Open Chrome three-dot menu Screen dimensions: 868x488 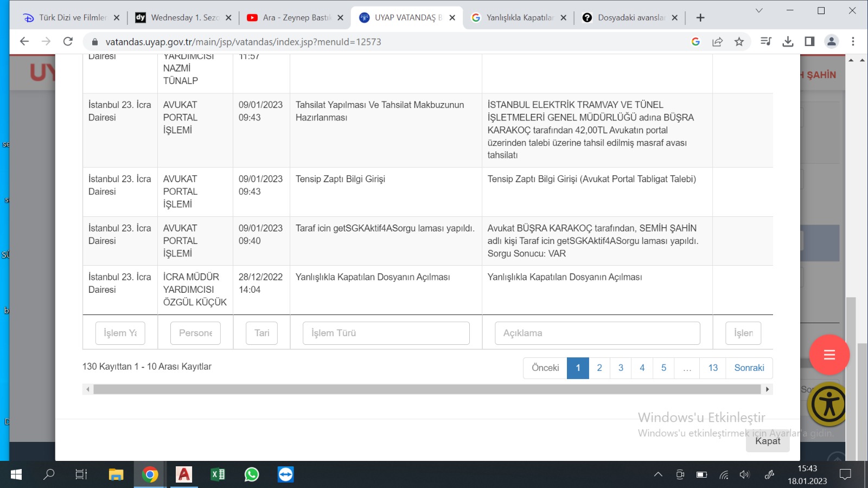click(x=853, y=42)
